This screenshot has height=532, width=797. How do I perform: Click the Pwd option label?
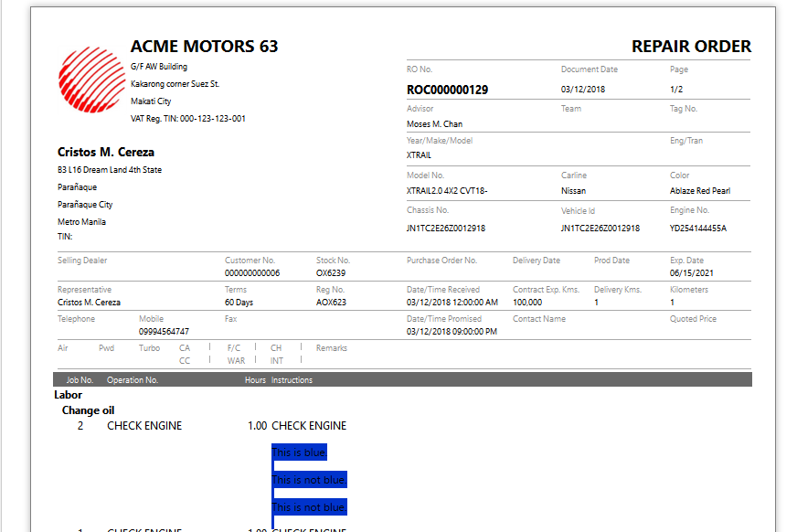[107, 348]
